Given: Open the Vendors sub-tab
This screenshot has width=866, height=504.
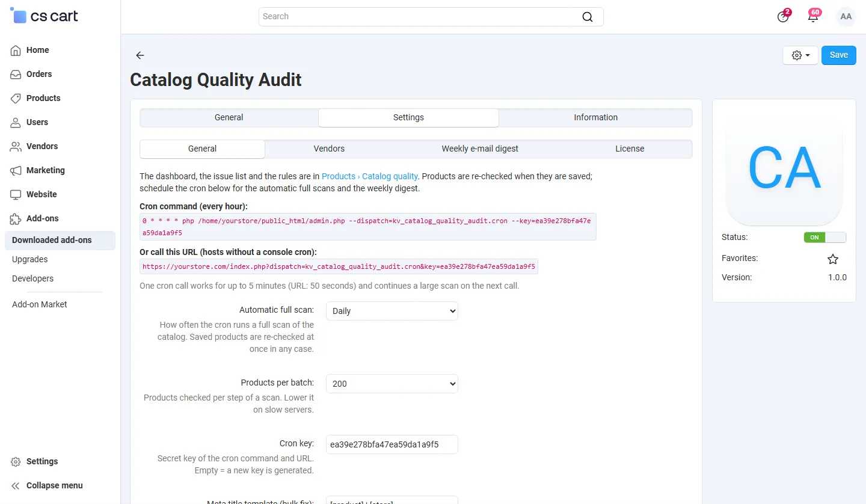Looking at the screenshot, I should coord(329,149).
